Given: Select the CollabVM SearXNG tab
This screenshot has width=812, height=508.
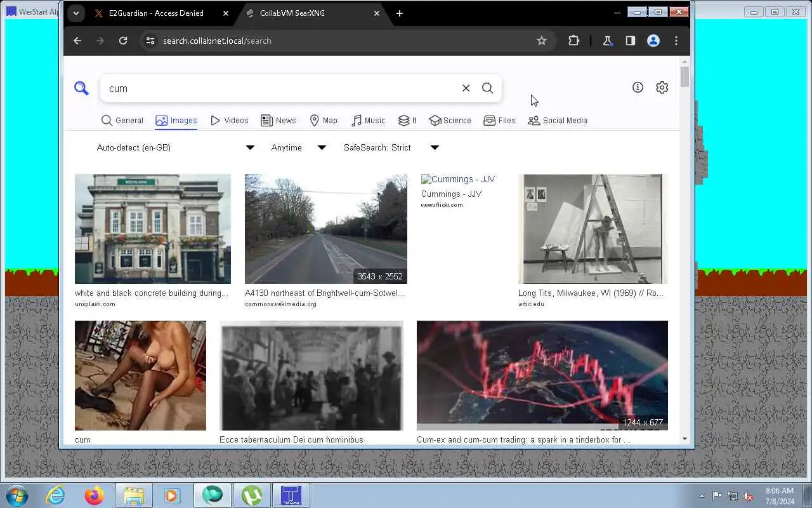Looking at the screenshot, I should point(311,13).
